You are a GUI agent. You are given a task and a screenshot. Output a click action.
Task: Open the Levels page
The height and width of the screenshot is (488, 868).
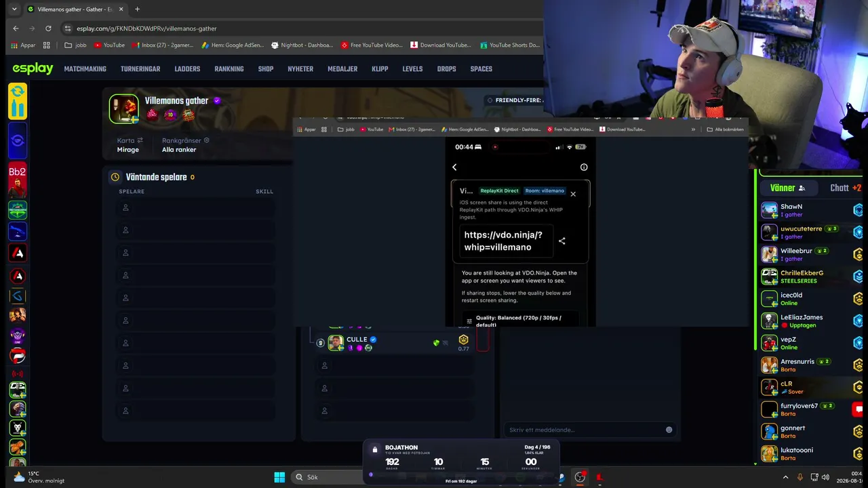(x=412, y=69)
